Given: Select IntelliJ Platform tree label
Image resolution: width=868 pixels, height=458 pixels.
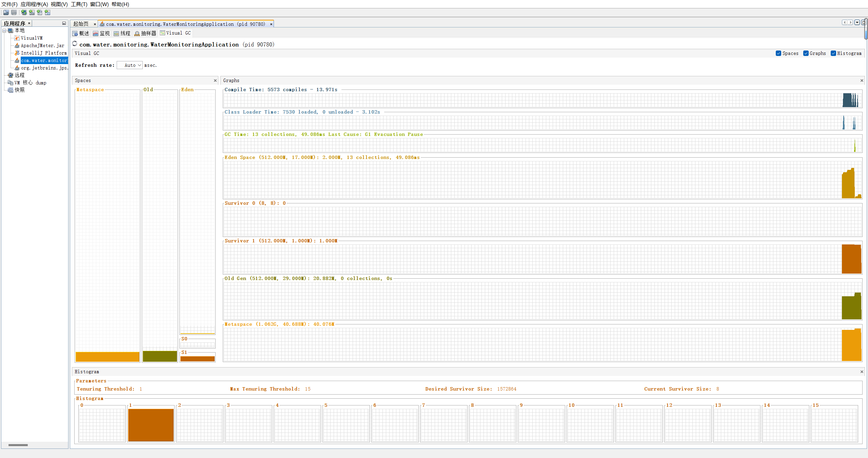Looking at the screenshot, I should point(44,53).
